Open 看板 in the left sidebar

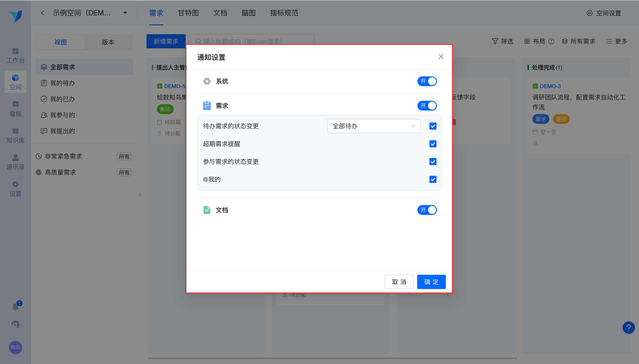coord(16,109)
